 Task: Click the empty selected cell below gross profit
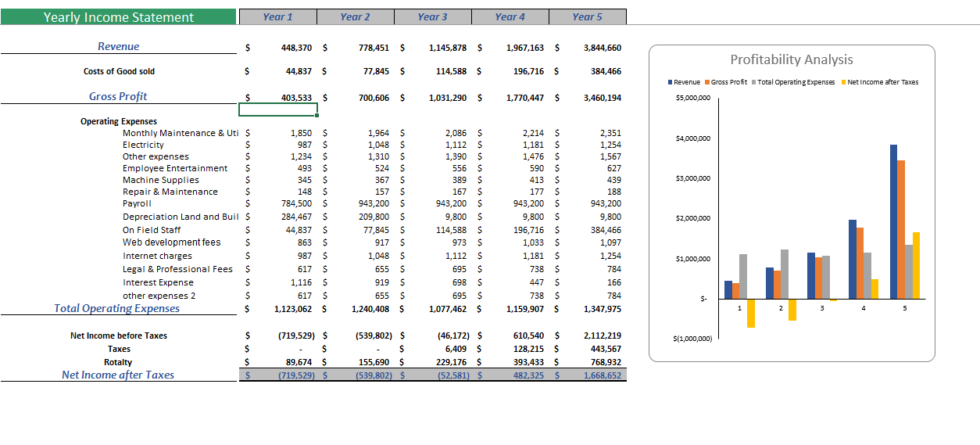278,110
